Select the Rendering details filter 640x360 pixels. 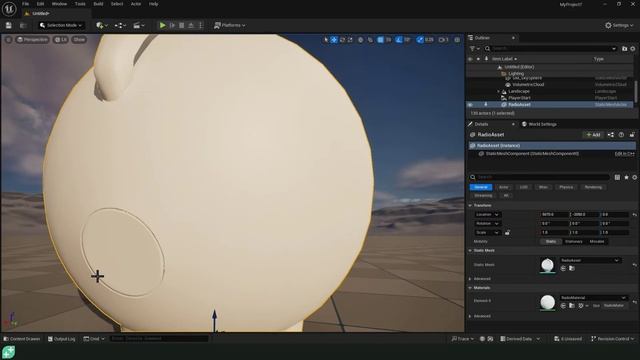click(593, 187)
